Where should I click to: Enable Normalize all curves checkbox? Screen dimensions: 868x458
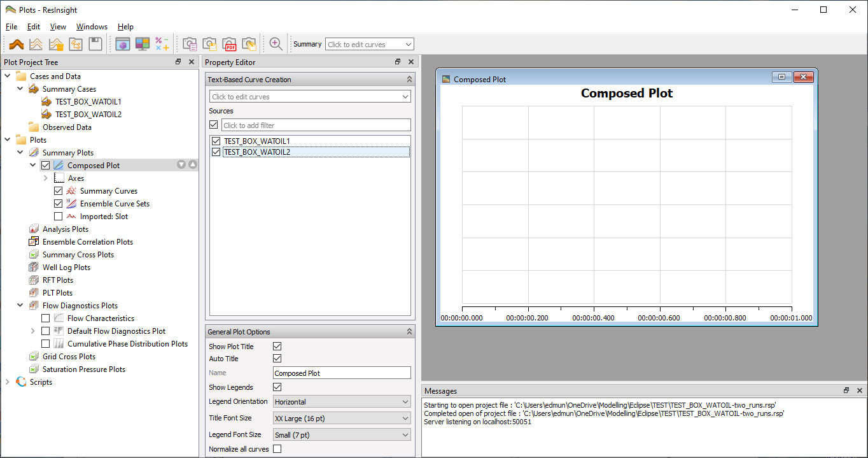(x=277, y=449)
